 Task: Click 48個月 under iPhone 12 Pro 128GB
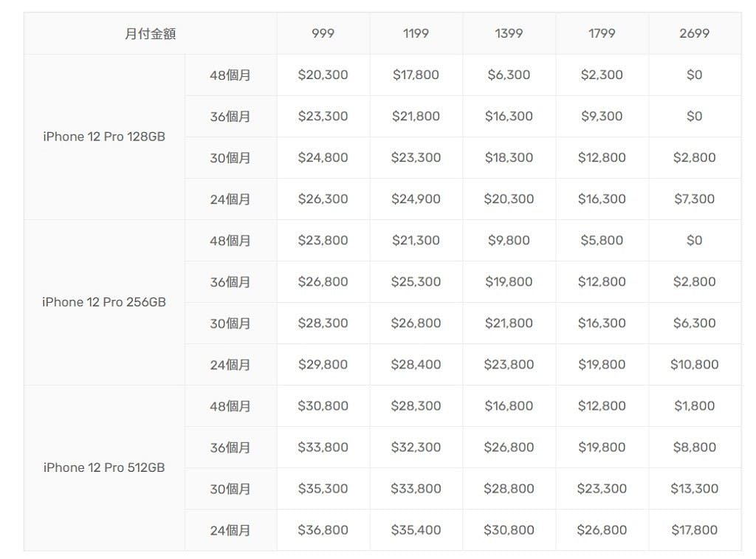tap(230, 75)
